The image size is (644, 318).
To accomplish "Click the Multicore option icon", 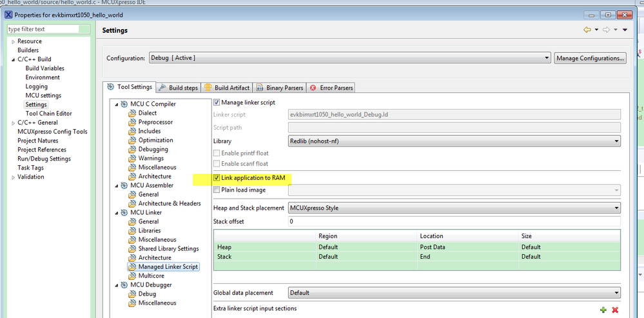I will [132, 275].
